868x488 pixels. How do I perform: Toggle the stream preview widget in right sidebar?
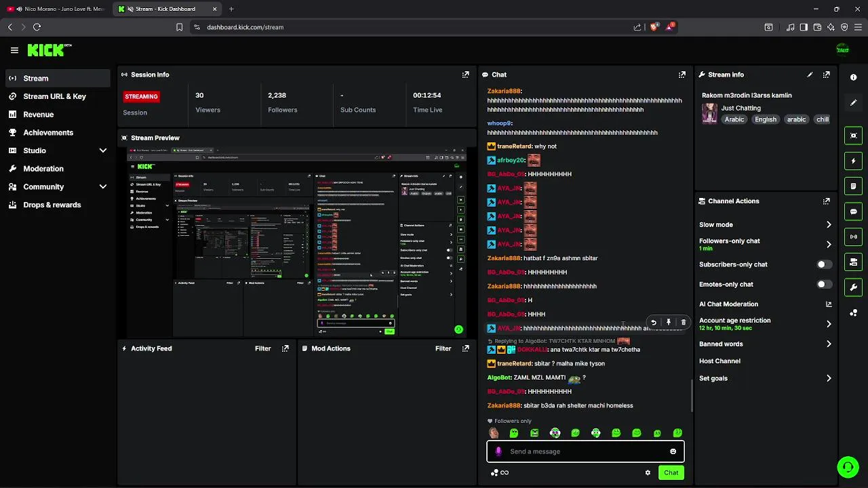(853, 136)
